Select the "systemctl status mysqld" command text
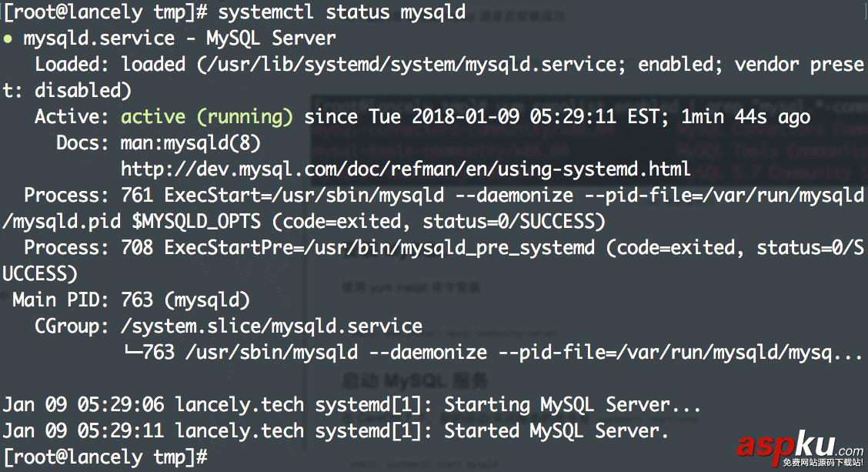This screenshot has width=868, height=472. pyautogui.click(x=342, y=12)
